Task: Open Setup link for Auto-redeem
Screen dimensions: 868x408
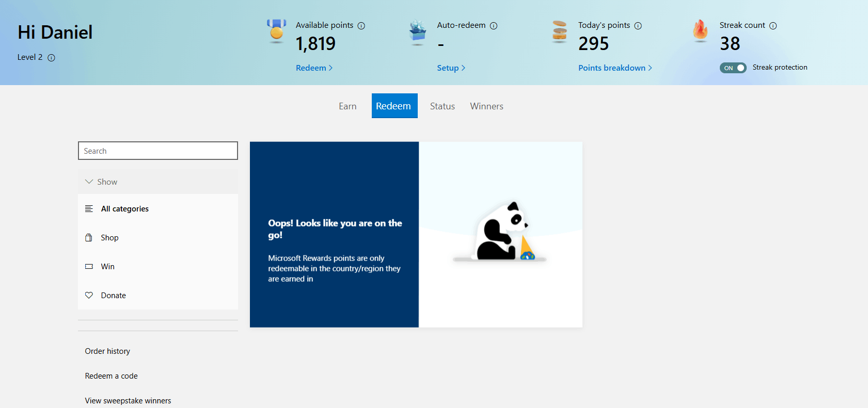Action: pyautogui.click(x=451, y=68)
